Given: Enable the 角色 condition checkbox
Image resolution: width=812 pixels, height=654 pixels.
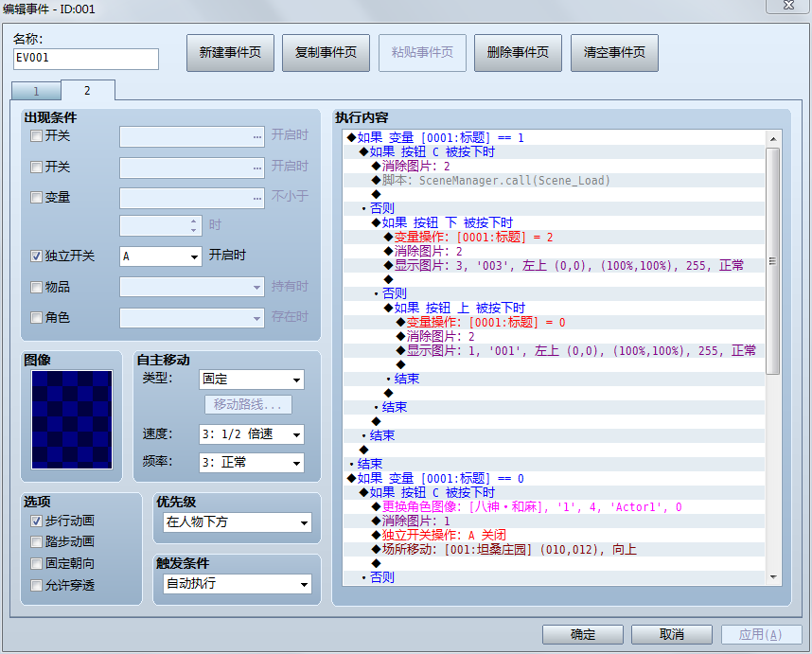Looking at the screenshot, I should [x=36, y=317].
